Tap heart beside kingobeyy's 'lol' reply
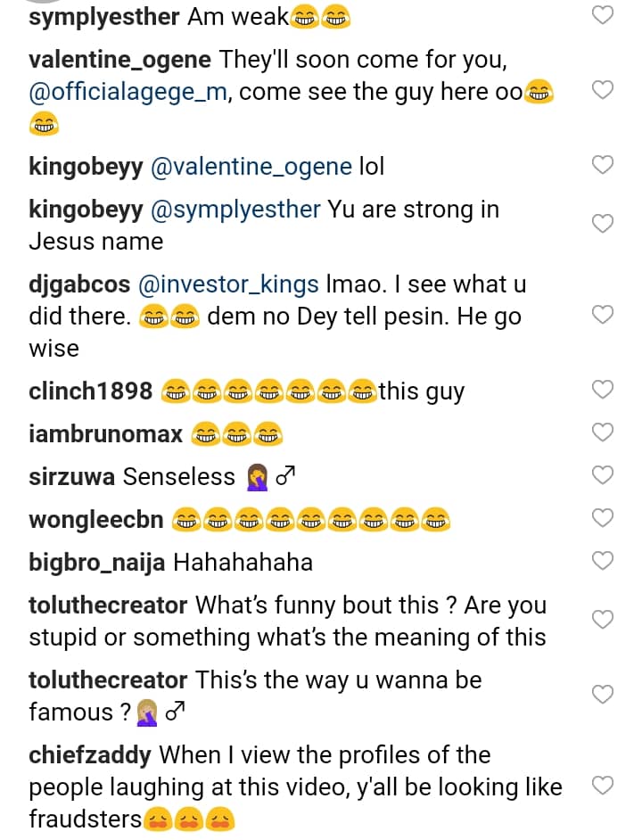 [604, 165]
